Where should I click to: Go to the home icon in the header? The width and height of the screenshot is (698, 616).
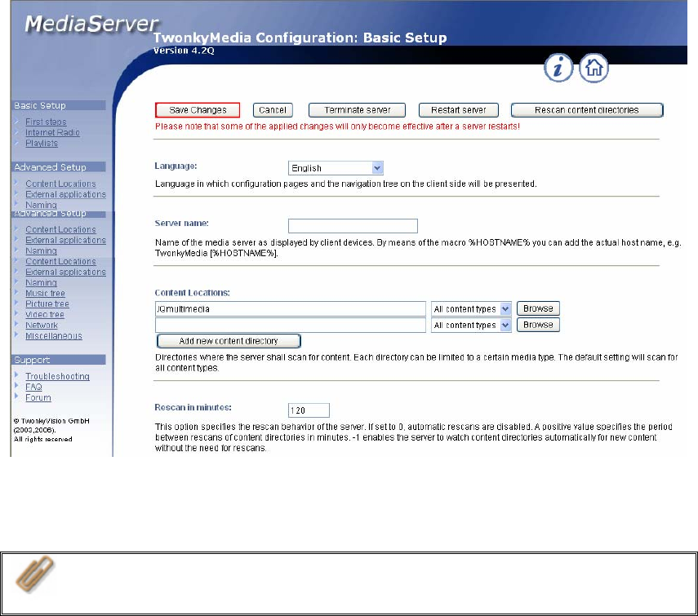594,68
